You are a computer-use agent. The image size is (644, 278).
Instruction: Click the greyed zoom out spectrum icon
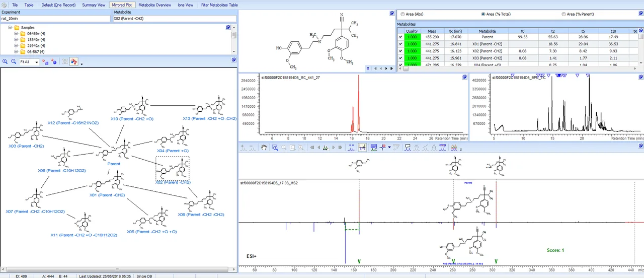284,148
